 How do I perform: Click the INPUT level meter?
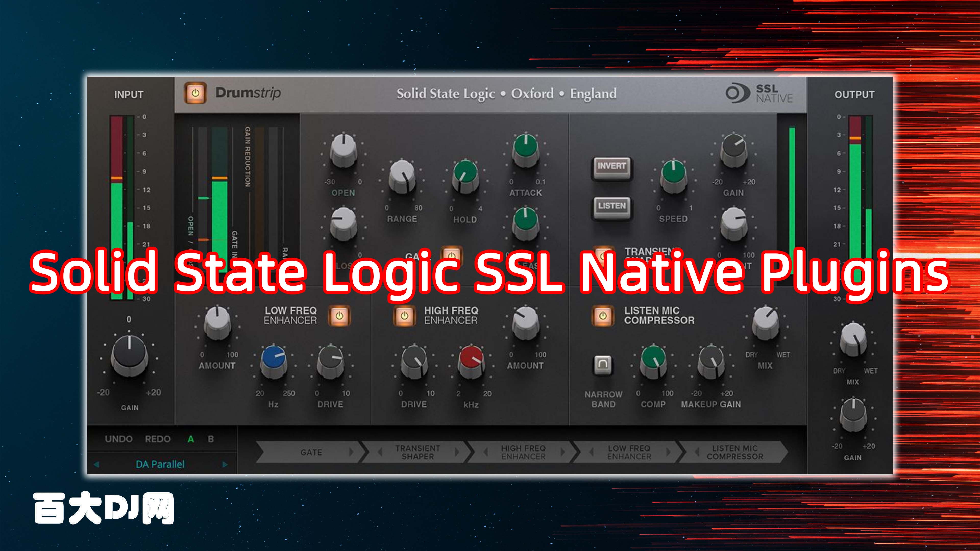coord(122,208)
